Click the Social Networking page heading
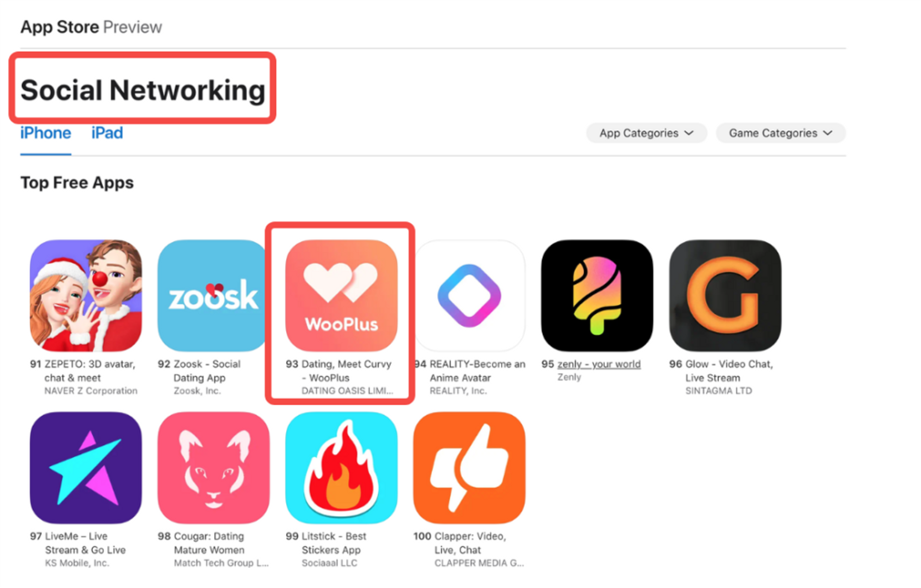 pos(142,90)
